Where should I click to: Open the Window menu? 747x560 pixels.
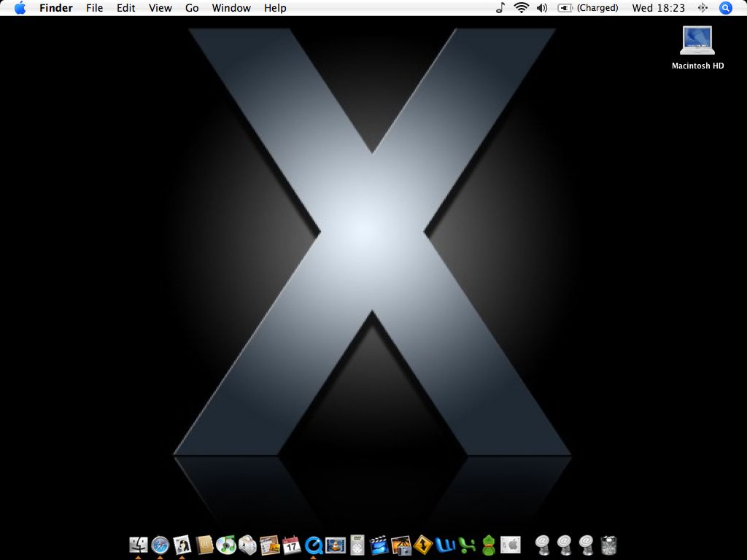(231, 8)
